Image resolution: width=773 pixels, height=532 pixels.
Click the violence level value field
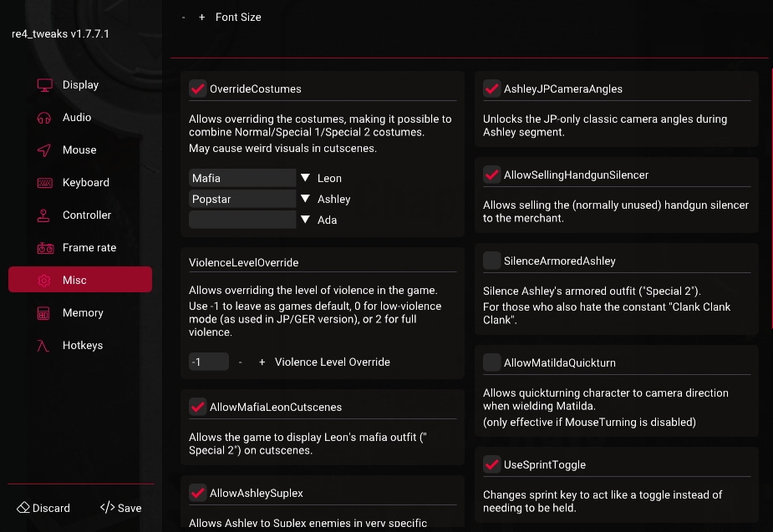coord(209,362)
